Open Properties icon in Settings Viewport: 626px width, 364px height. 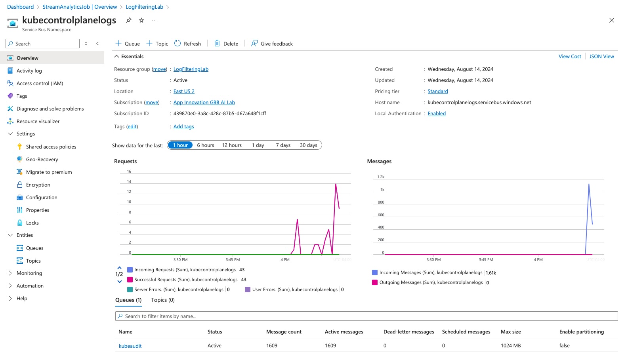[20, 210]
